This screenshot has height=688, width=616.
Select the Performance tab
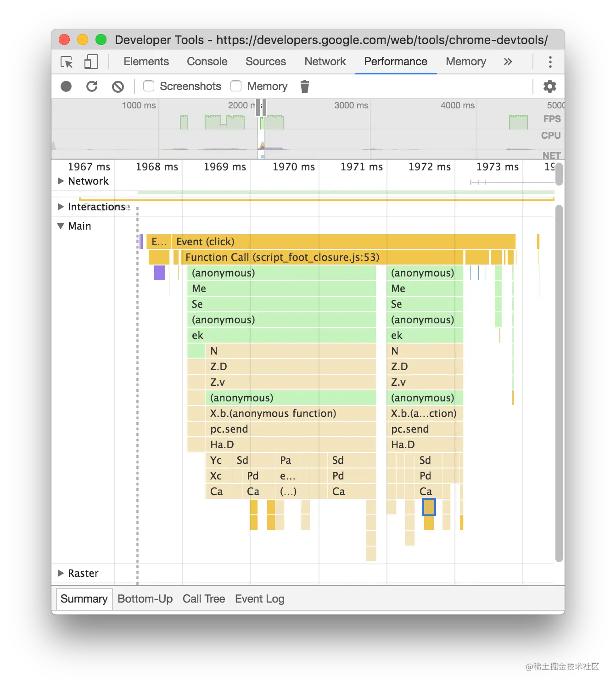(396, 62)
